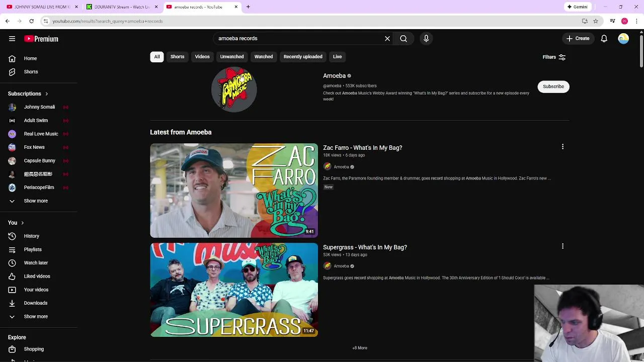Open Amoeba channel link under Supergrass video
Viewport: 644px width, 362px height.
click(341, 266)
